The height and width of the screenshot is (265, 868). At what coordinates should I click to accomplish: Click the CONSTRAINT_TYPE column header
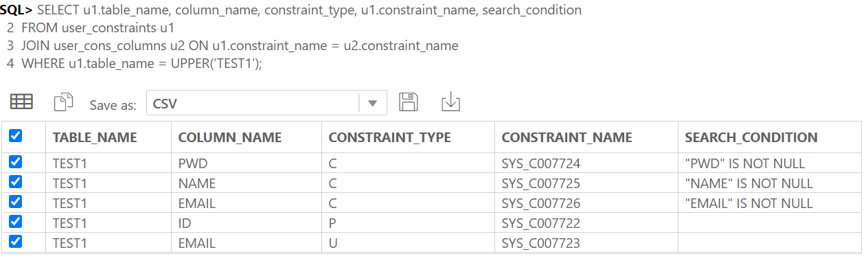(389, 137)
